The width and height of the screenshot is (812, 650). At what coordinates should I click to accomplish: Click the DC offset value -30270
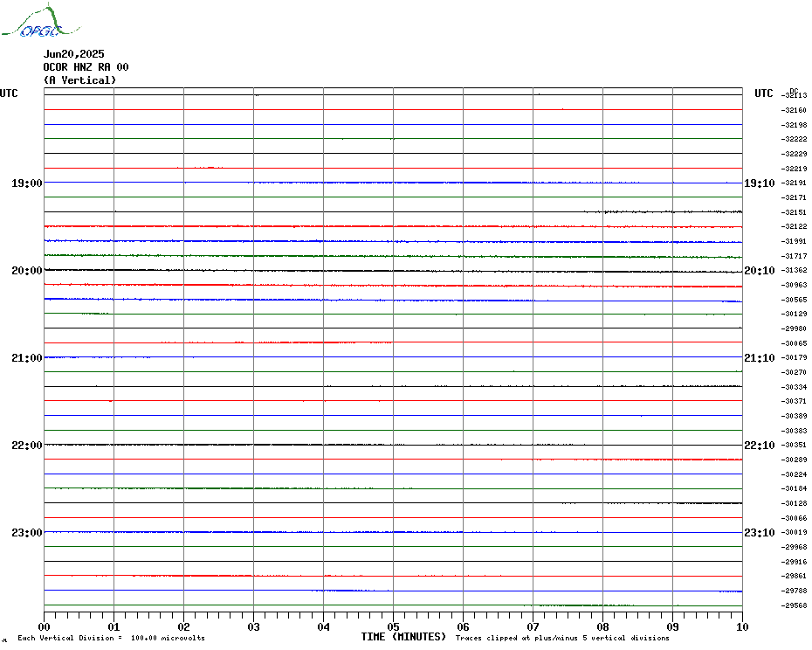[x=794, y=372]
